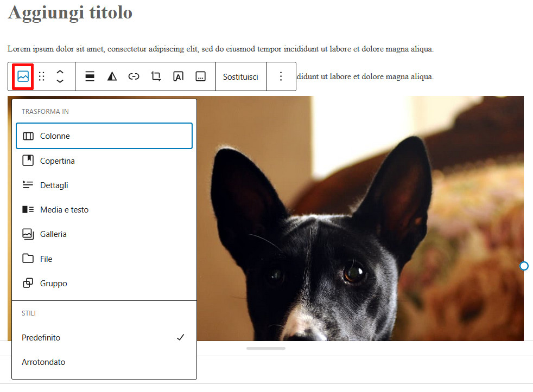Screen dimensions: 533x392
Task: Select Media e testo option
Action: [x=104, y=210]
